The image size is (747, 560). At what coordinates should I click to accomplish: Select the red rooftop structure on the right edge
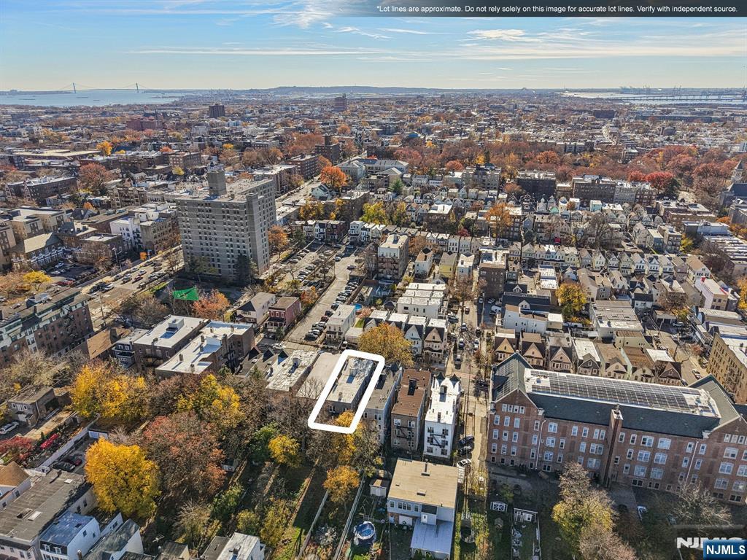[704, 281]
